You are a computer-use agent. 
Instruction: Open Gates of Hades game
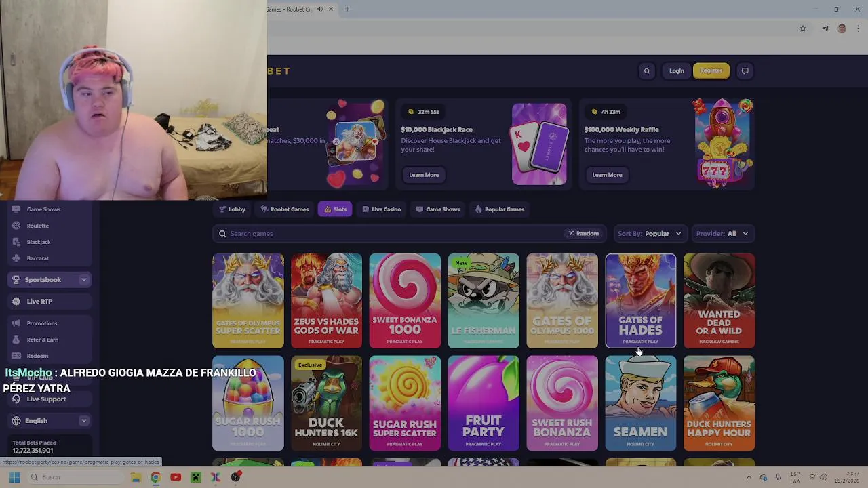coord(641,301)
